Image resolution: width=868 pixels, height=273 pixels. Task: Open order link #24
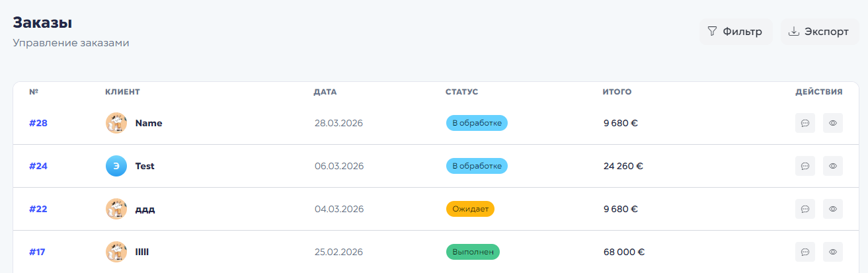[x=38, y=166]
